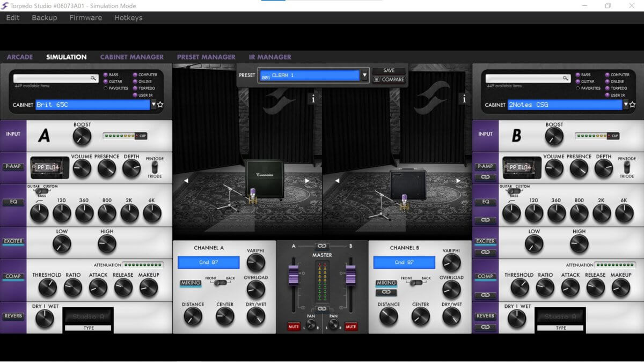Click the link icon under side B EQ
The image size is (644, 362).
(486, 220)
